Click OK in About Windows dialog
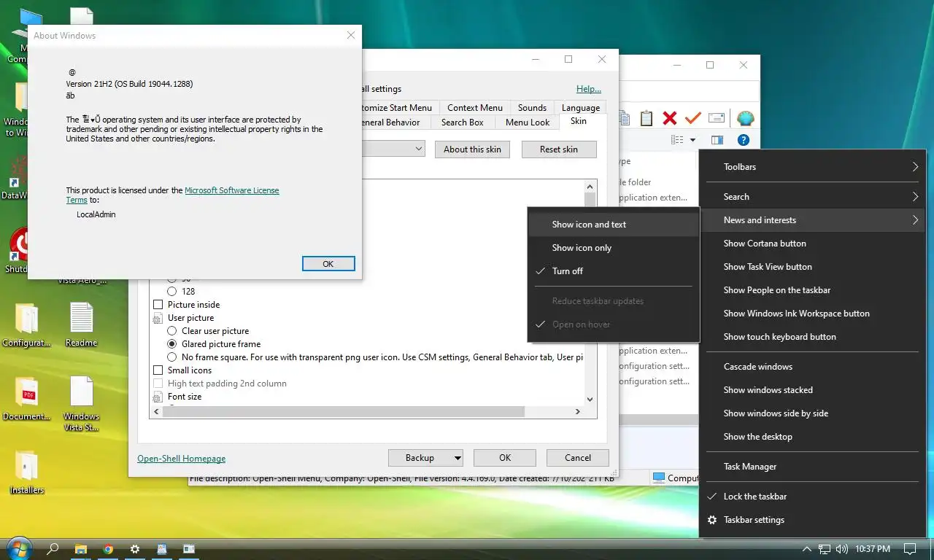The width and height of the screenshot is (934, 560). tap(328, 264)
